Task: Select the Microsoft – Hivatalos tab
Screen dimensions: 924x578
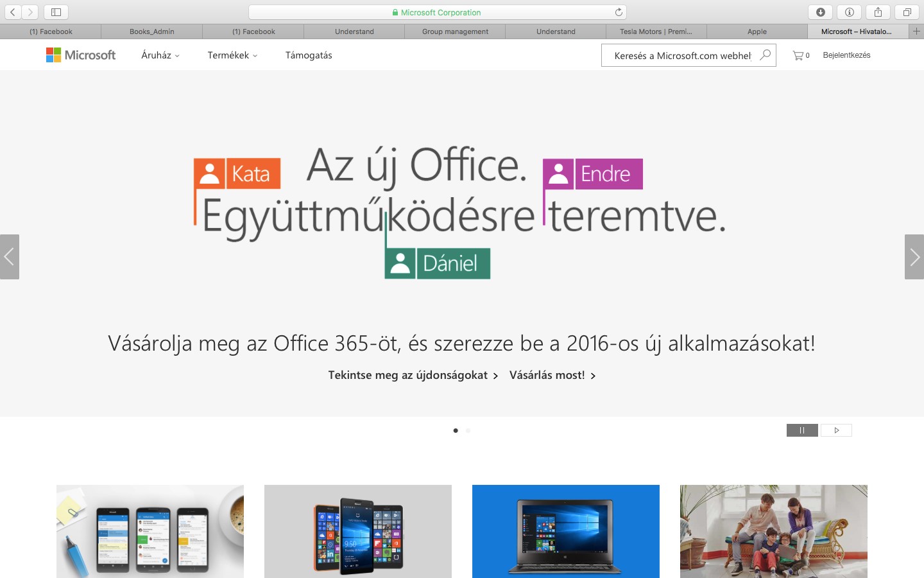Action: click(859, 31)
